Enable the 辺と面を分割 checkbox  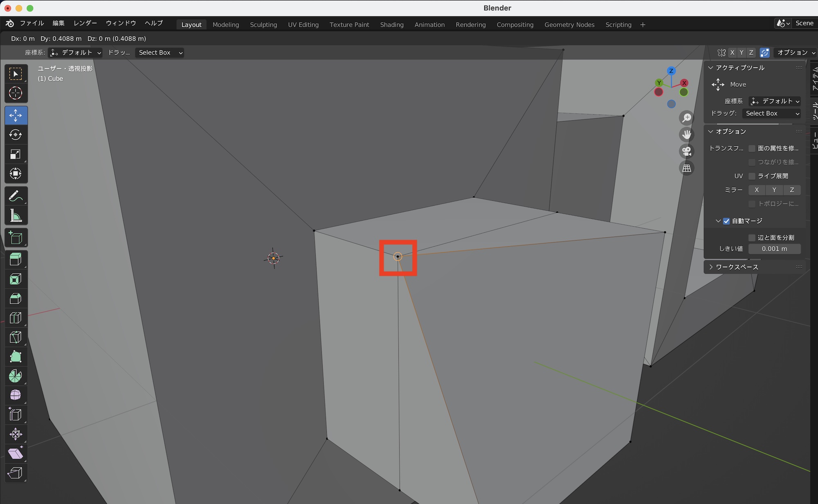(752, 238)
